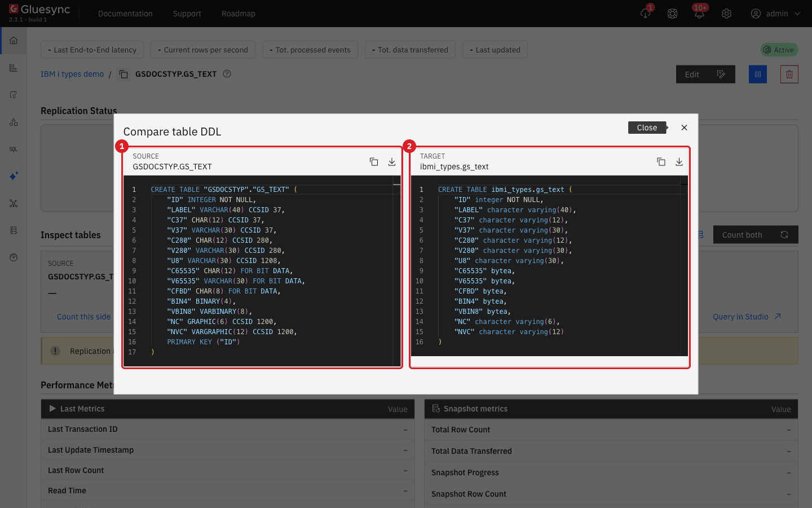Click the help icon next to GSDOCSTYP.GS_TEXT
Image resolution: width=812 pixels, height=508 pixels.
tap(227, 74)
